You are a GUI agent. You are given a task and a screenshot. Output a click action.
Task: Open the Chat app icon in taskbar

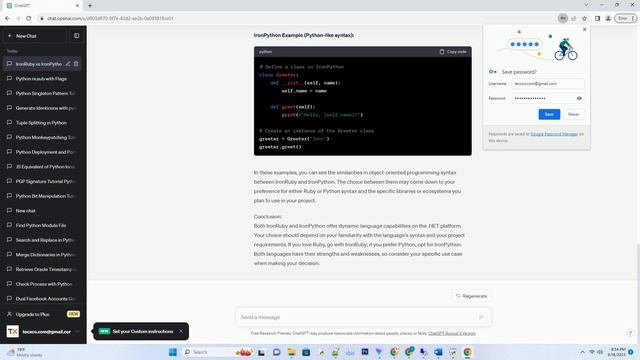pyautogui.click(x=277, y=352)
